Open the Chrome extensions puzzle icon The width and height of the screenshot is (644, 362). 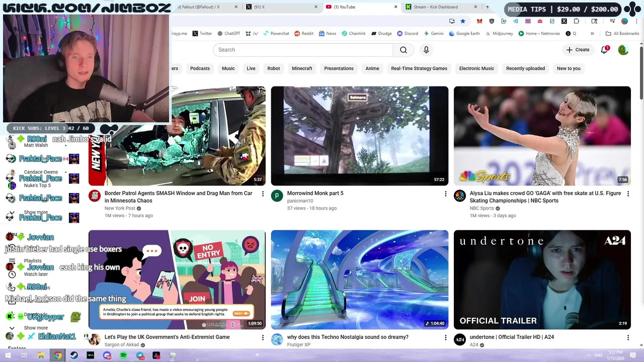tap(576, 21)
